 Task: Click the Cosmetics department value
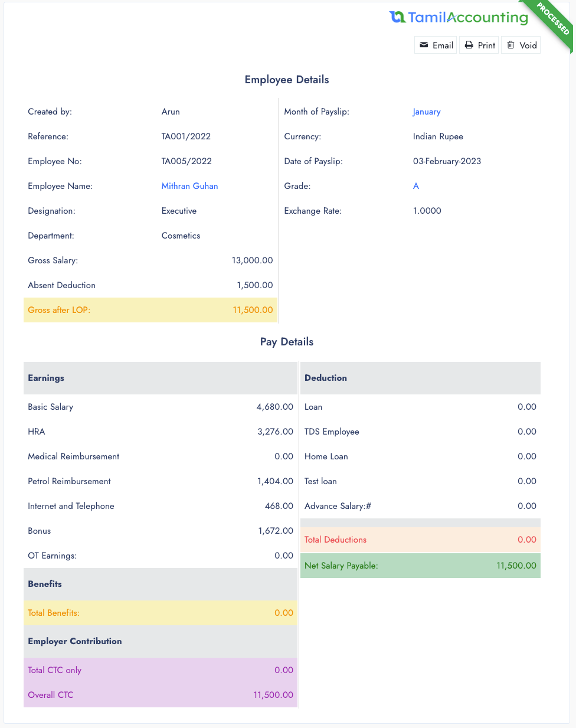tap(181, 236)
